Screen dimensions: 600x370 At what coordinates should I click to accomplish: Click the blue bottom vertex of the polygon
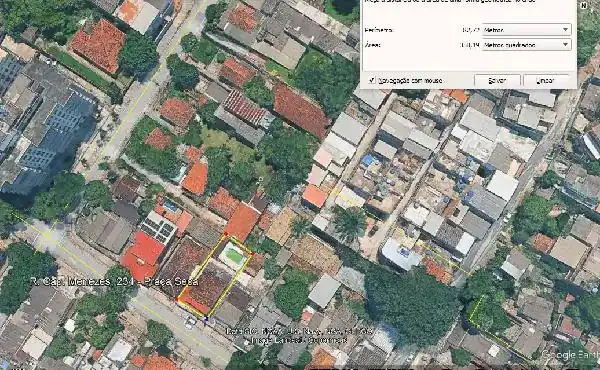coord(207,318)
